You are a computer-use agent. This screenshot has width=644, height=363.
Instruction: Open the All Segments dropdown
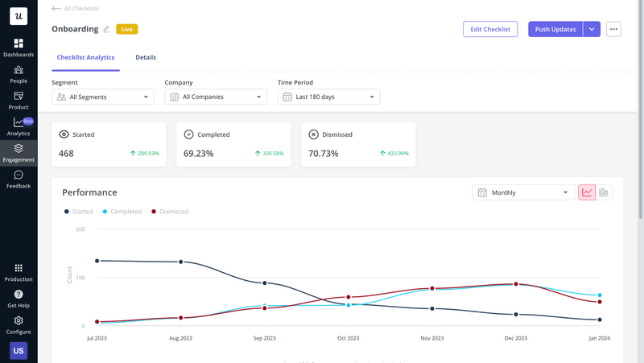coord(102,97)
